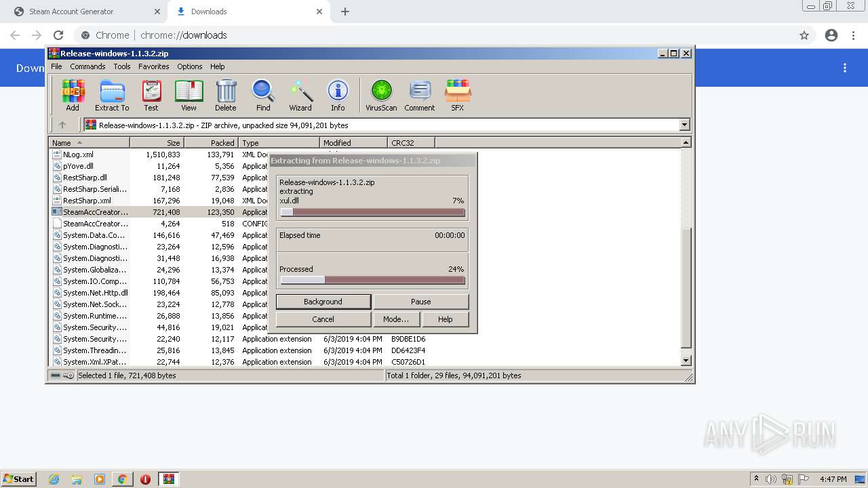Select the System.Net.Http.dll file
Viewport: 868px width, 488px height.
(x=95, y=293)
